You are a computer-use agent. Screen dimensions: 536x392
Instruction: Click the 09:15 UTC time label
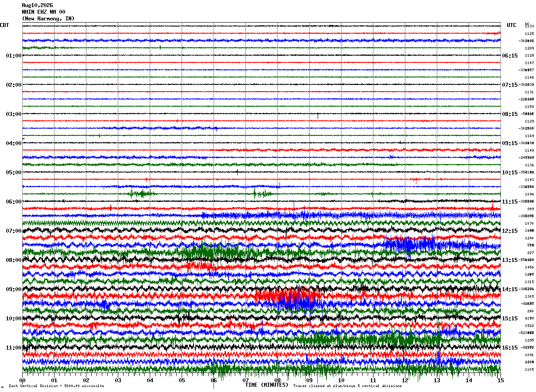pos(510,143)
